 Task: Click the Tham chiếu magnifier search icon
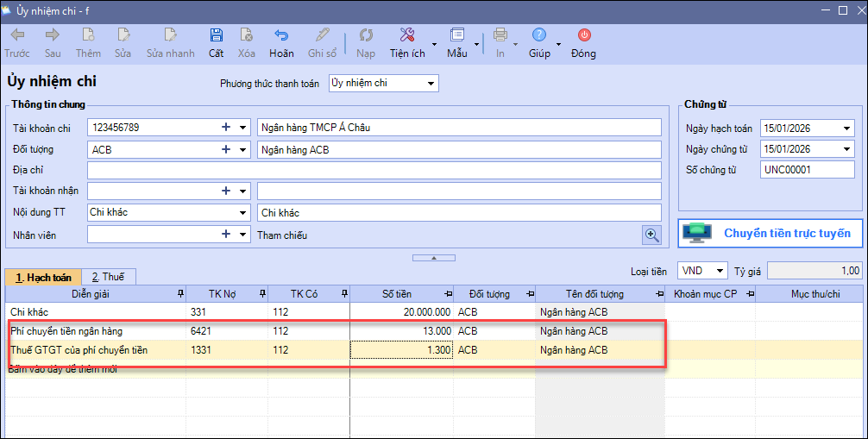tap(651, 234)
